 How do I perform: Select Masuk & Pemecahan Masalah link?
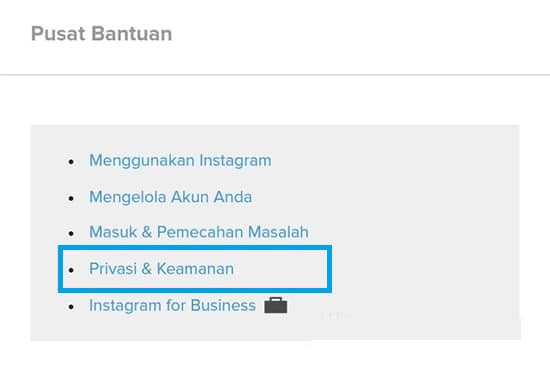click(x=199, y=232)
